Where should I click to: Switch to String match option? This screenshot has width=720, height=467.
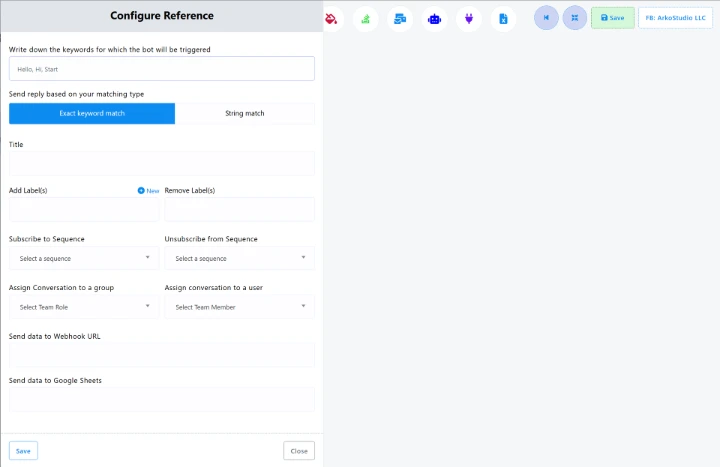[x=245, y=114]
